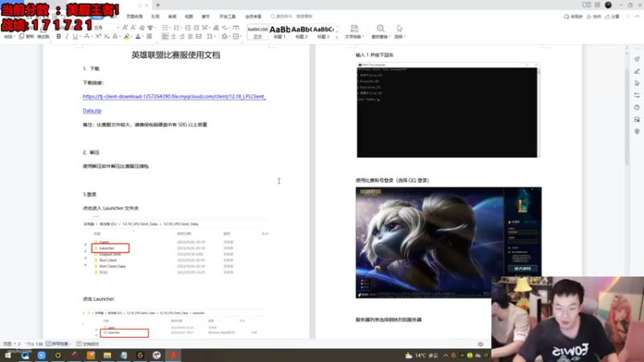
Task: Toggle subscript formatting
Action: pyautogui.click(x=106, y=36)
